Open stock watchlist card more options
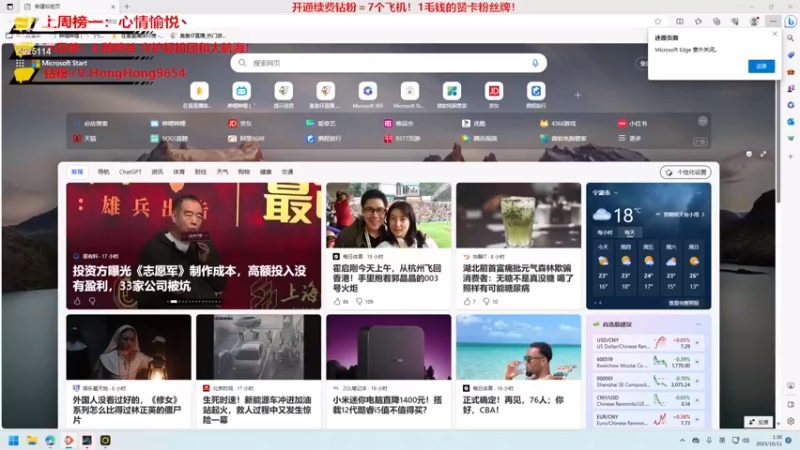Screen dimensions: 800x450 pos(698,324)
